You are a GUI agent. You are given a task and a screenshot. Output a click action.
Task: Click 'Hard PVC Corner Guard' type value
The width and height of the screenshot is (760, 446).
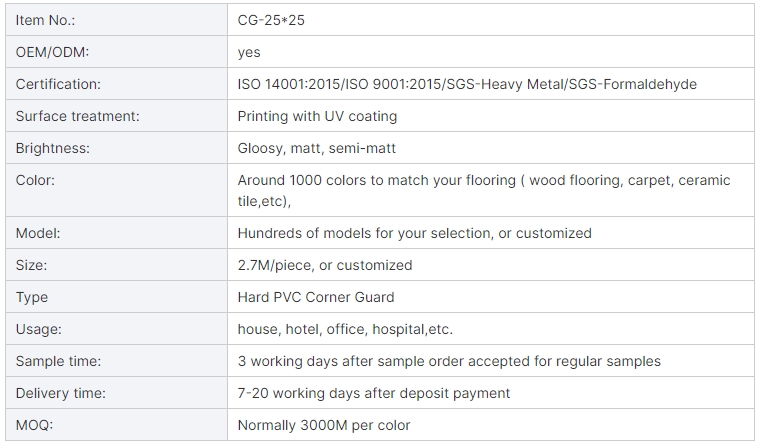[315, 297]
